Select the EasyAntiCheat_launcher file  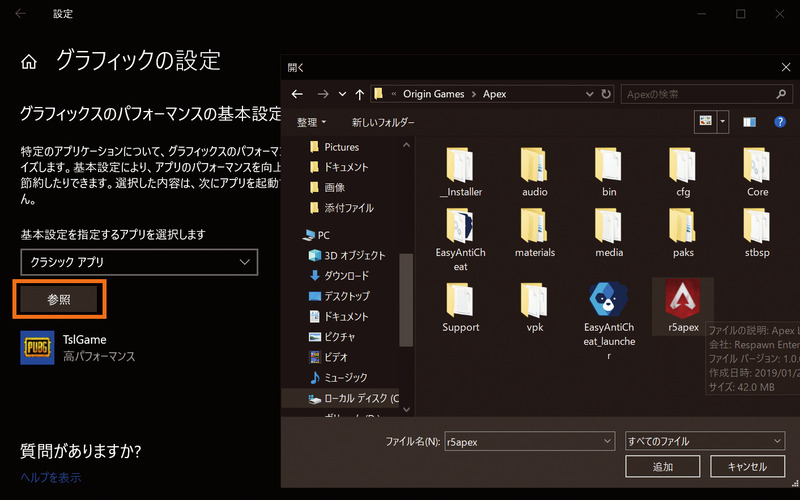(609, 320)
